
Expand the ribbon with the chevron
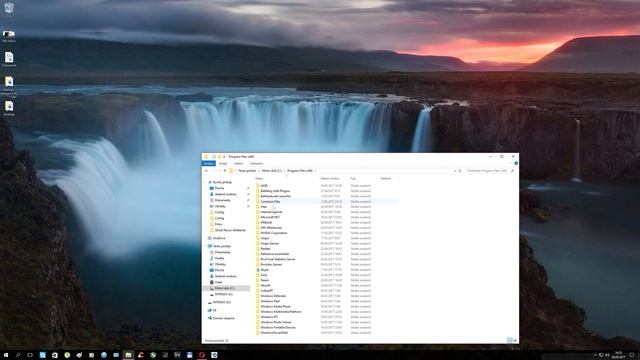pyautogui.click(x=510, y=163)
